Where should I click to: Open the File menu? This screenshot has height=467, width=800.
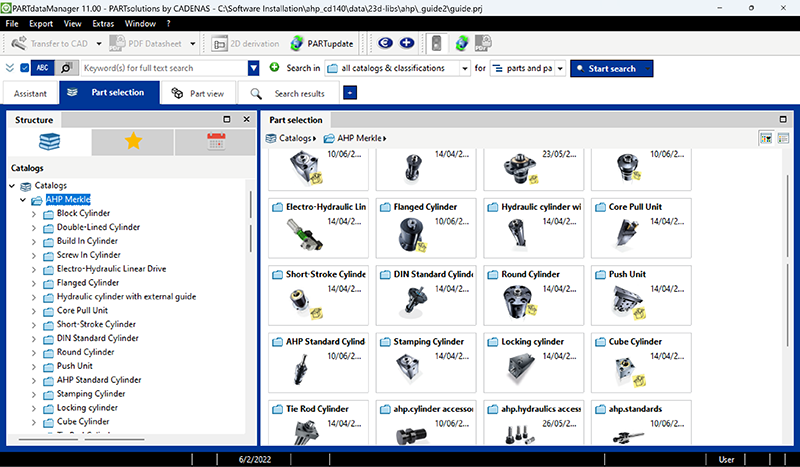tap(12, 23)
